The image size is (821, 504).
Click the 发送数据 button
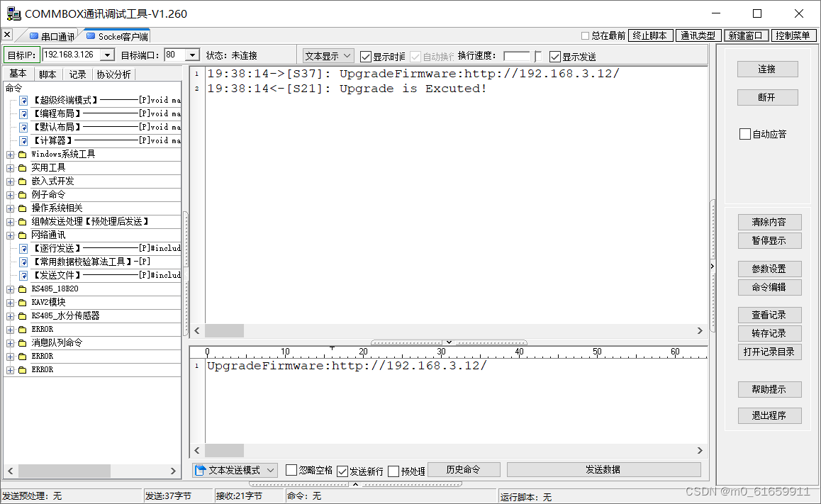603,469
